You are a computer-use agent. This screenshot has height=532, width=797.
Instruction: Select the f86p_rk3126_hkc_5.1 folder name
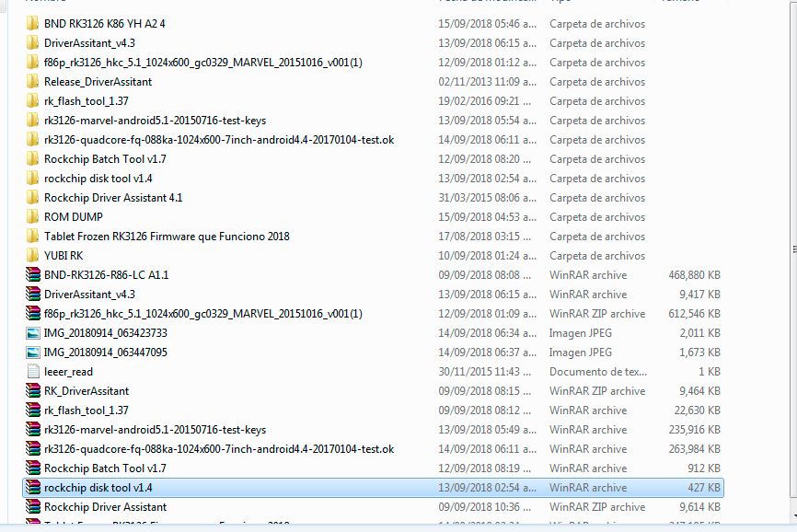[x=203, y=63]
